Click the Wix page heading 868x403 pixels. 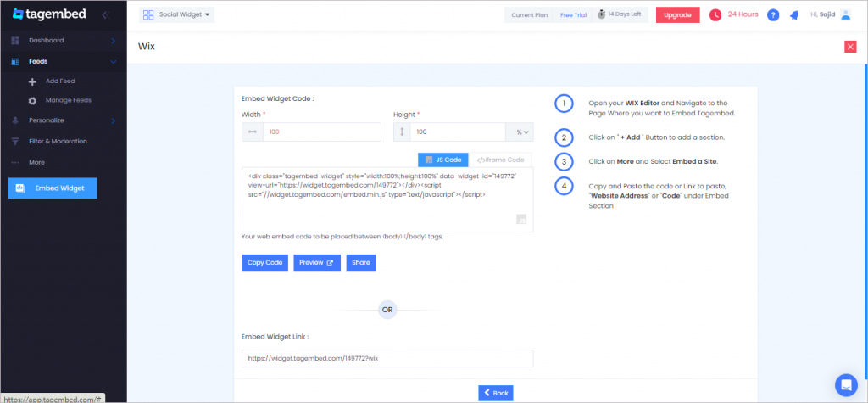click(x=147, y=47)
